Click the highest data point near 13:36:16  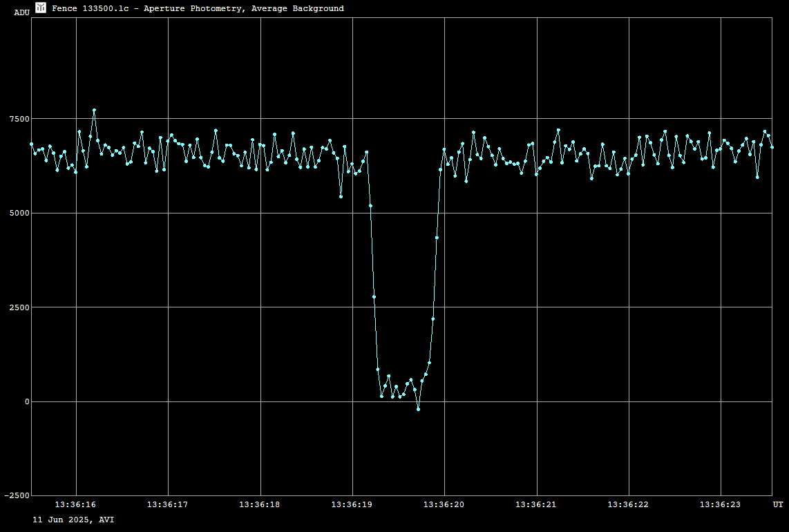[95, 110]
